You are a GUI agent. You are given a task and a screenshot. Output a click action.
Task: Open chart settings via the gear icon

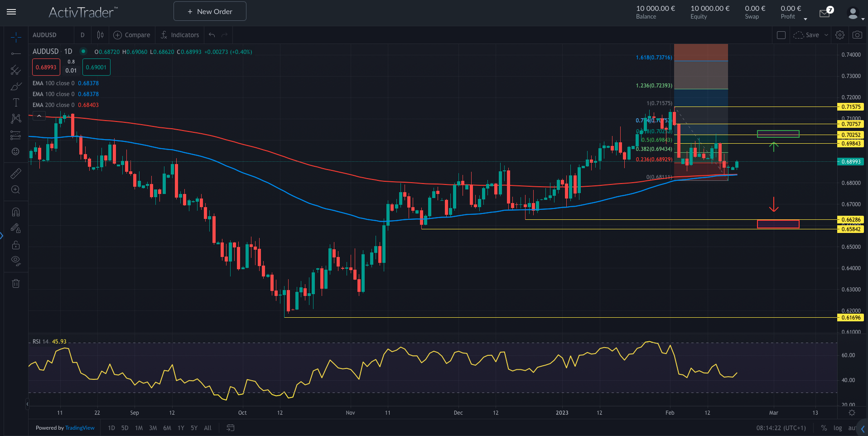pyautogui.click(x=840, y=35)
